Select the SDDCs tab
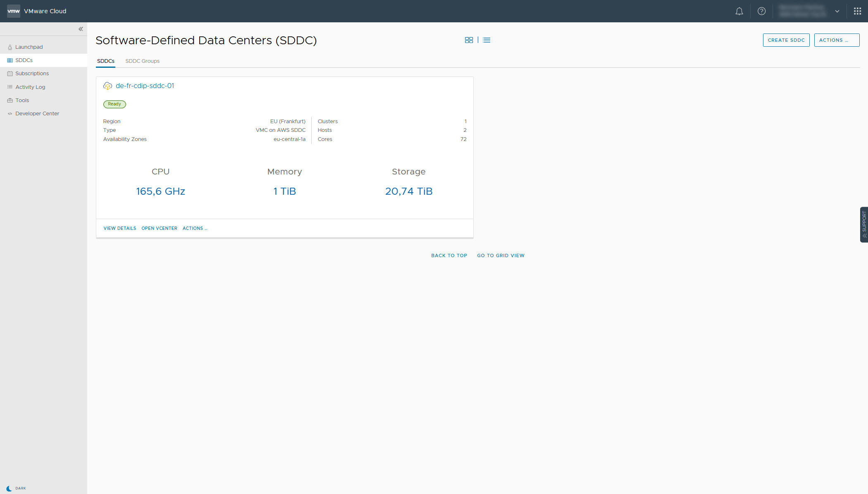Screen dimensions: 868x494 point(106,61)
